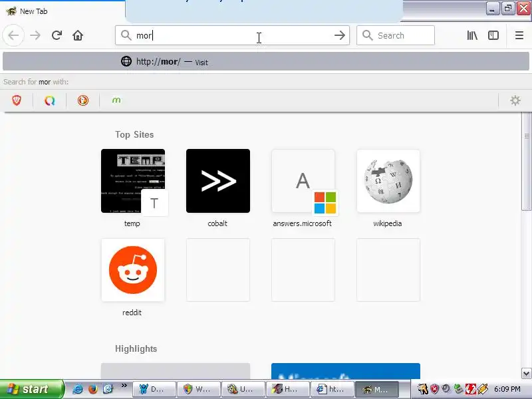Switch to the D... taskbar window

154,389
